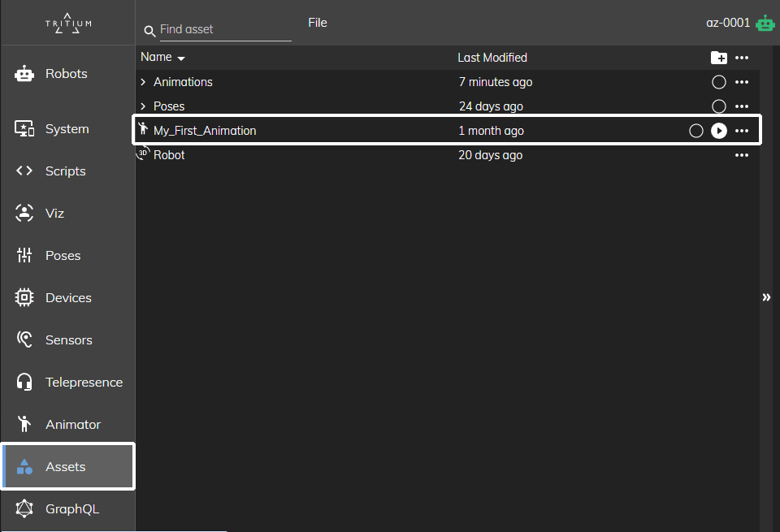This screenshot has width=780, height=532.
Task: Click Poses folder name in list
Action: point(169,106)
